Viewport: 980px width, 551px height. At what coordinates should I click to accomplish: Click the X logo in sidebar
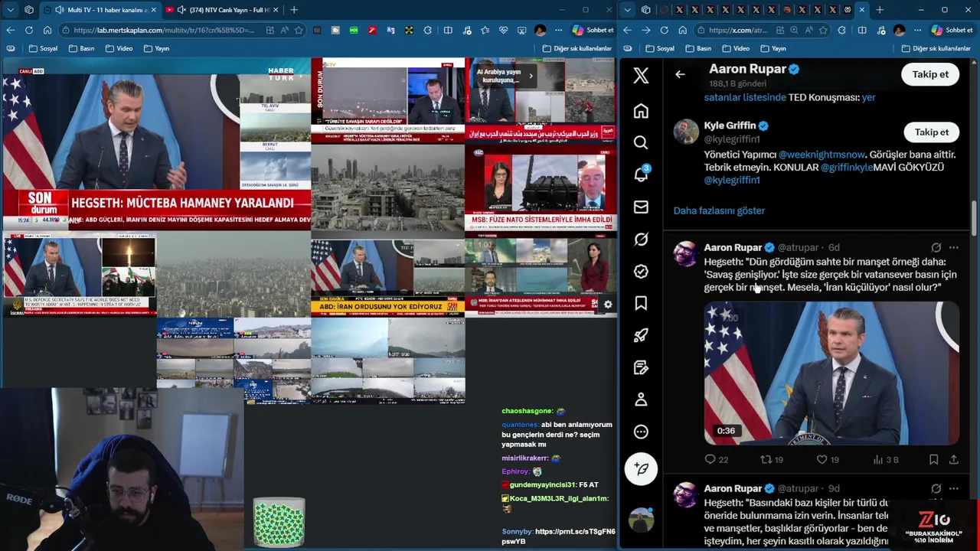click(x=641, y=75)
